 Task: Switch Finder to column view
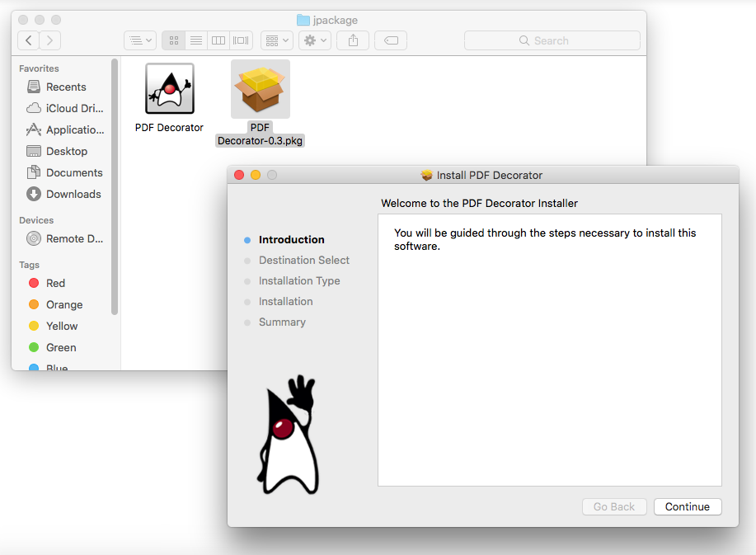tap(218, 40)
